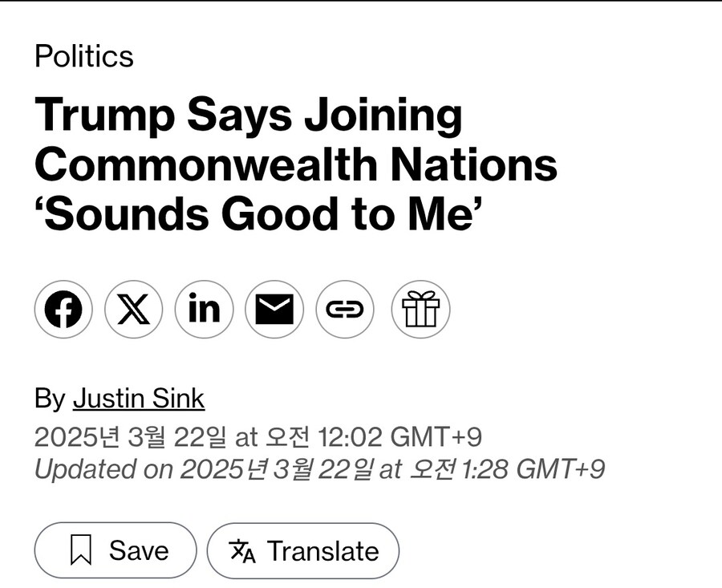The width and height of the screenshot is (722, 588).
Task: Open the Politics section
Action: tap(84, 57)
